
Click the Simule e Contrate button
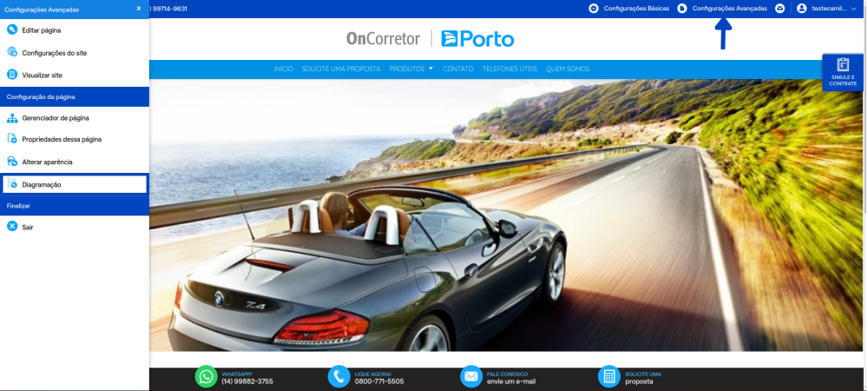point(843,72)
